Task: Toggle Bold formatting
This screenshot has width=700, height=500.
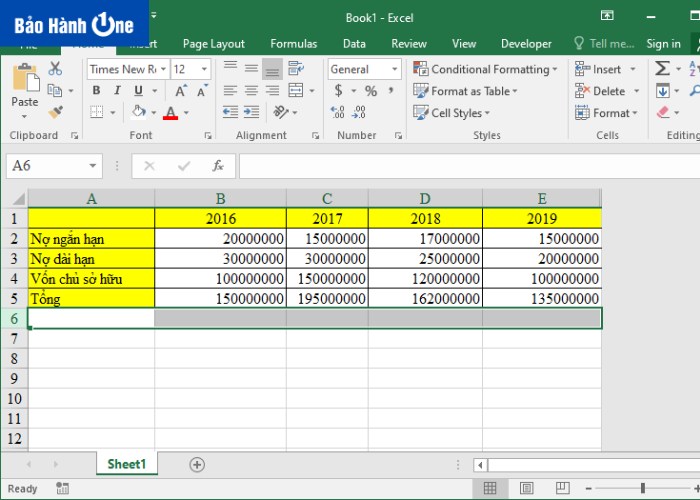Action: tap(96, 91)
